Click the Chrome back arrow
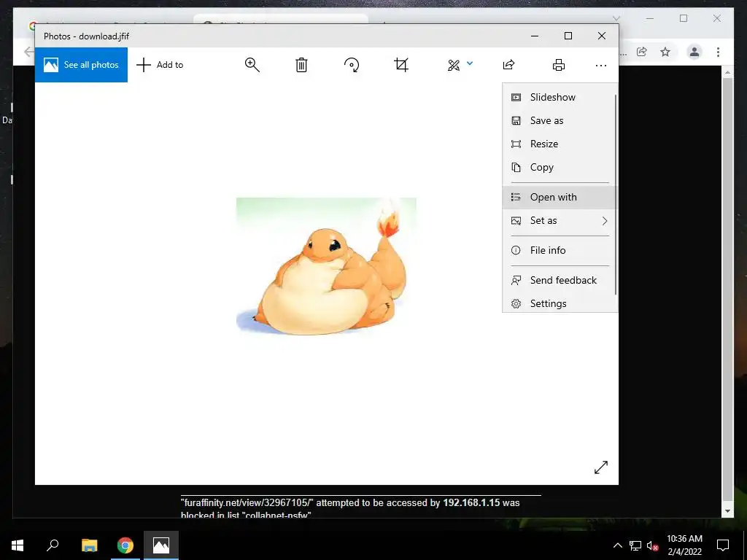Screen dimensions: 747x560 pos(28,52)
